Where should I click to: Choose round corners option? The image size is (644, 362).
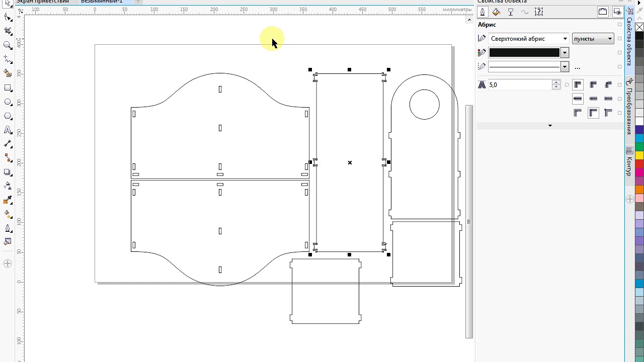tap(593, 85)
